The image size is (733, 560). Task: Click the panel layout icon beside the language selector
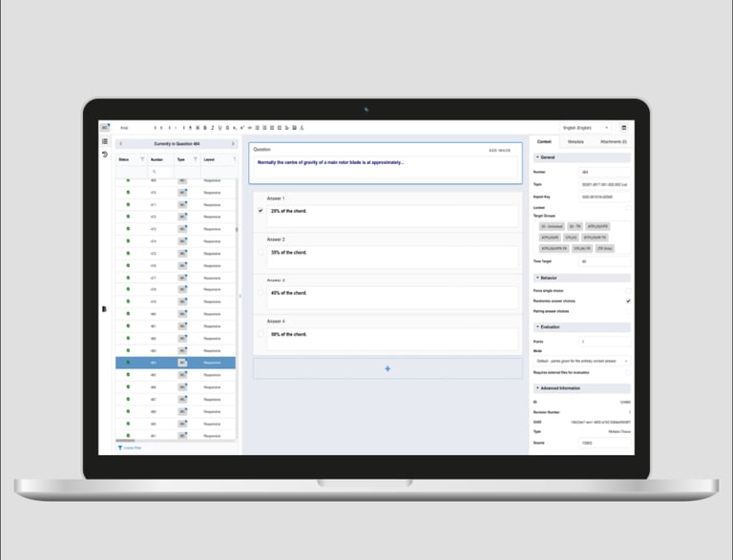click(x=623, y=128)
